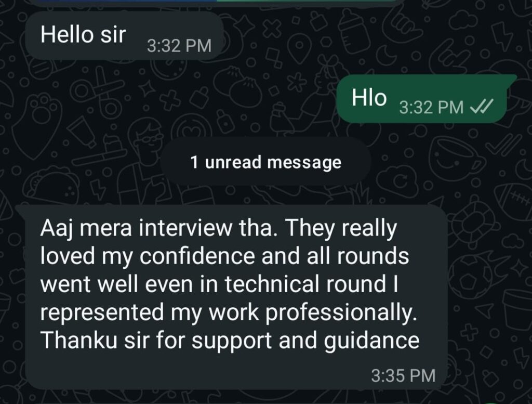Viewport: 532px width, 404px height.
Task: Tap the "1 unread message" divider pill
Action: click(265, 162)
